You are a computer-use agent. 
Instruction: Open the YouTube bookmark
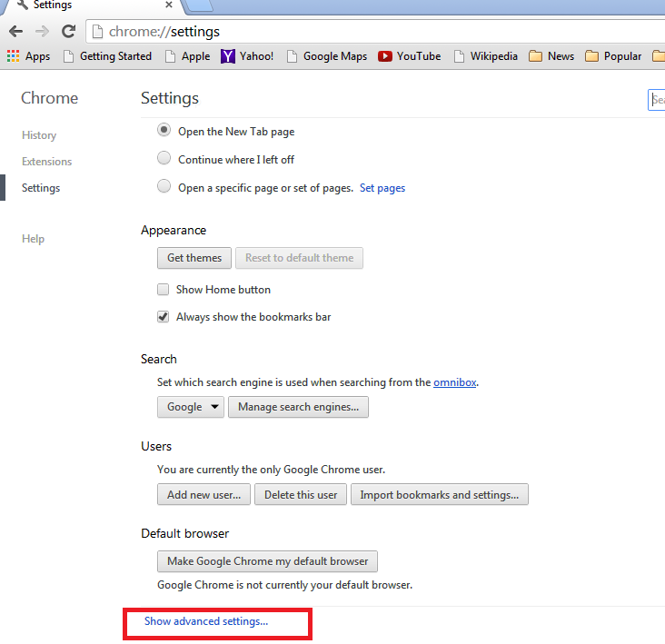point(410,56)
